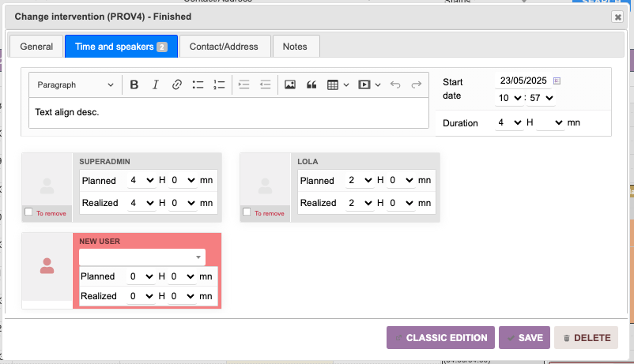The image size is (634, 364).
Task: Check 'To remove' for LOLA
Action: tap(247, 212)
